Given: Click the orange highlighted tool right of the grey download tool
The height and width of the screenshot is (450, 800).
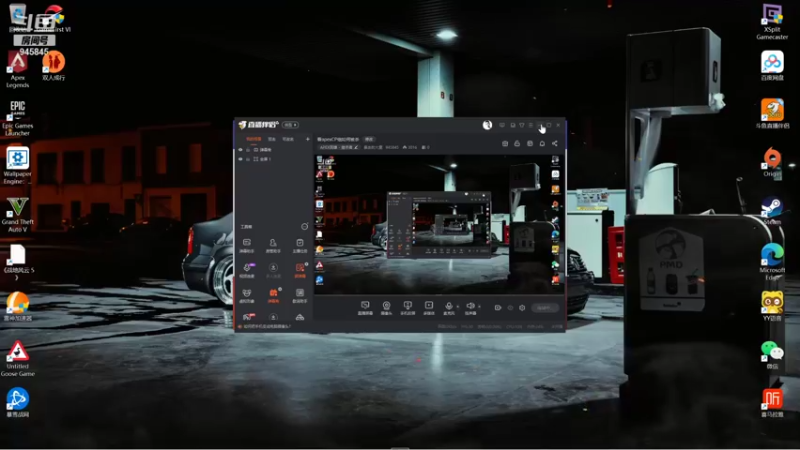Looking at the screenshot, I should tap(300, 270).
